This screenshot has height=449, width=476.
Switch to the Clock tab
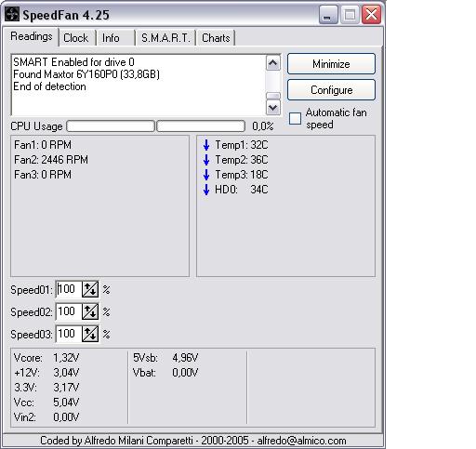76,38
